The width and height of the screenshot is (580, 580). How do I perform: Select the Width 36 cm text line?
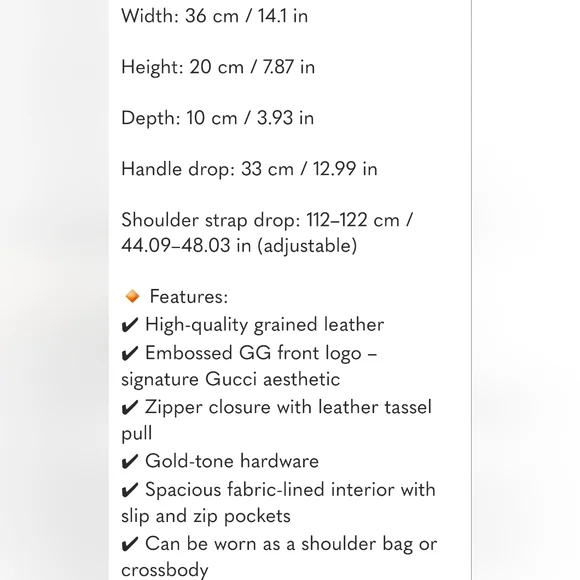coord(215,16)
